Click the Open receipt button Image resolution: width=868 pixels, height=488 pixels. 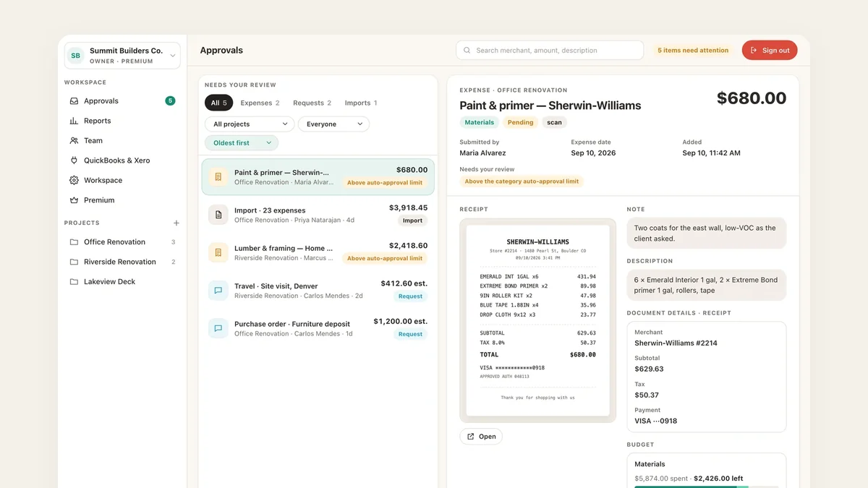481,437
